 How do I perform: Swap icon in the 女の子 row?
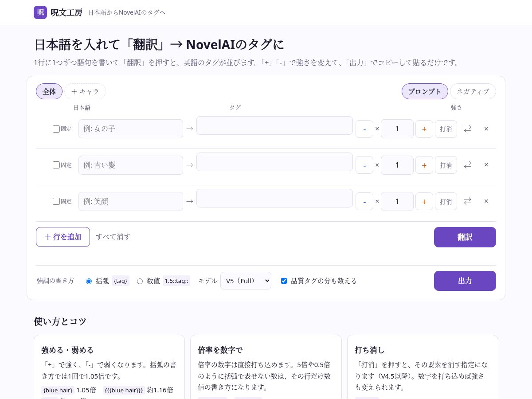468,129
